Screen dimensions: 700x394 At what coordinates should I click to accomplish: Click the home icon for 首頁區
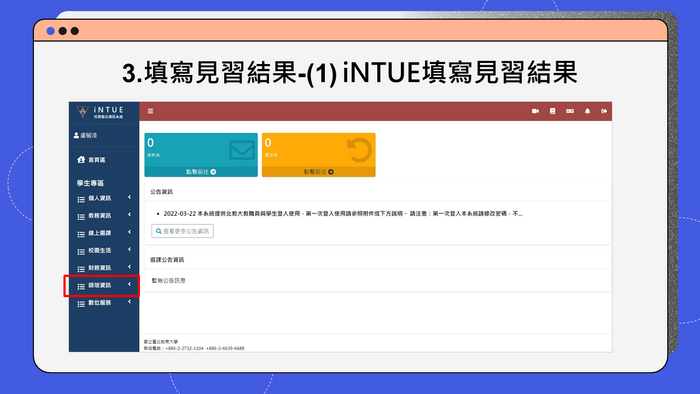point(81,159)
